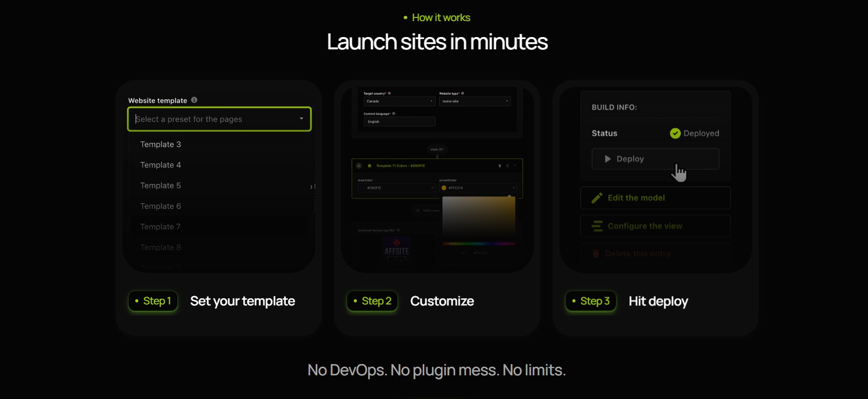The image size is (868, 399).
Task: Select Template 3 from the list
Action: coord(161,144)
